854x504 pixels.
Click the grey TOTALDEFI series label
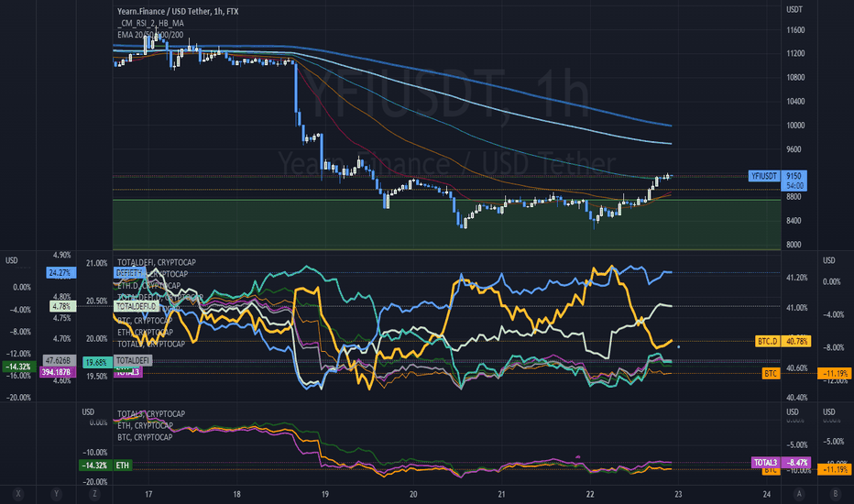pos(133,361)
